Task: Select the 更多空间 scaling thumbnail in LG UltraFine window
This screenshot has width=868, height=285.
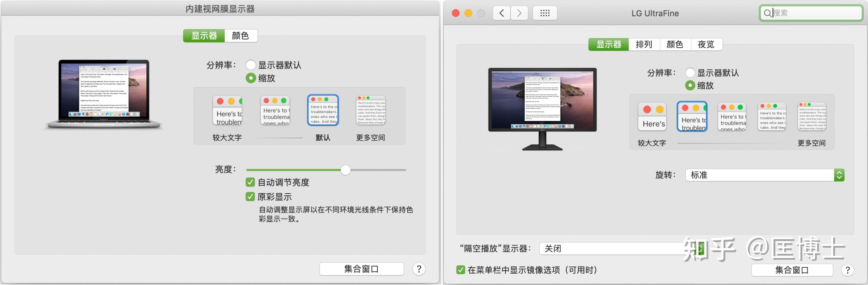Action: click(812, 117)
